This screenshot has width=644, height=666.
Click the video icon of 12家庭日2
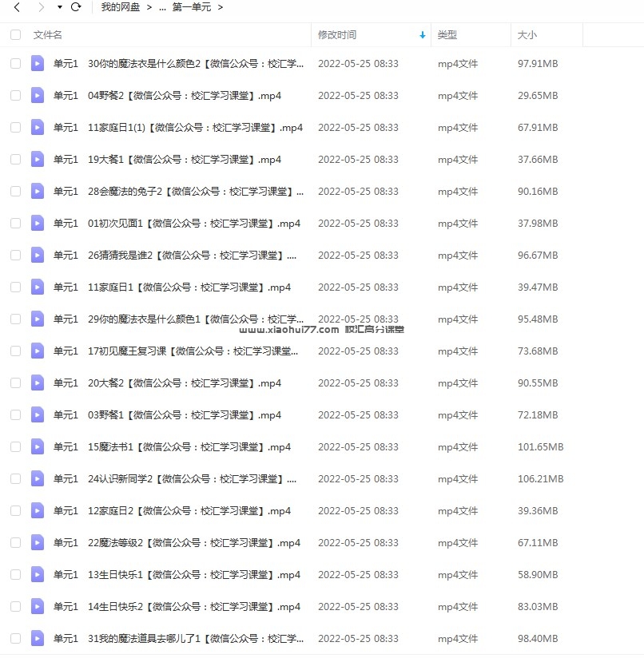point(38,510)
